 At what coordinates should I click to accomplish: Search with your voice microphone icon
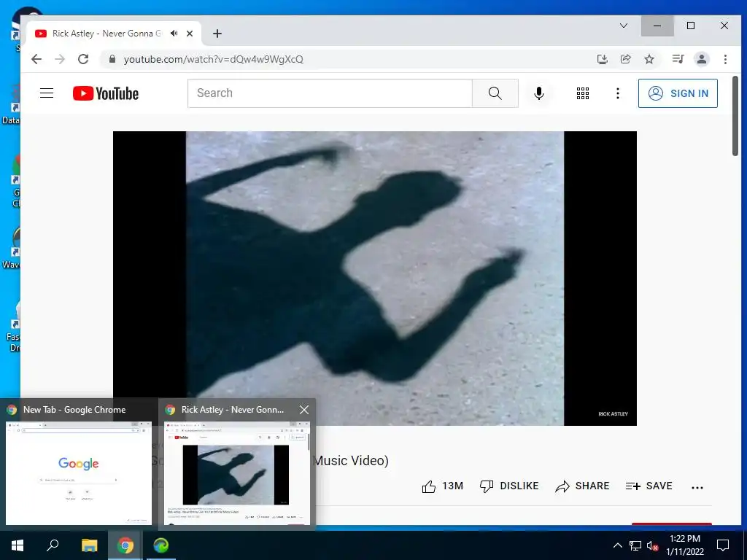pyautogui.click(x=539, y=93)
